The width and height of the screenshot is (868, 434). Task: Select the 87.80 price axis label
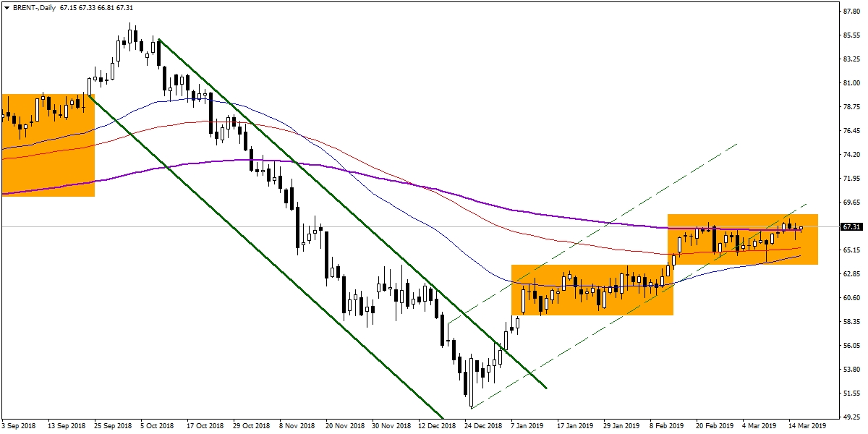[851, 12]
